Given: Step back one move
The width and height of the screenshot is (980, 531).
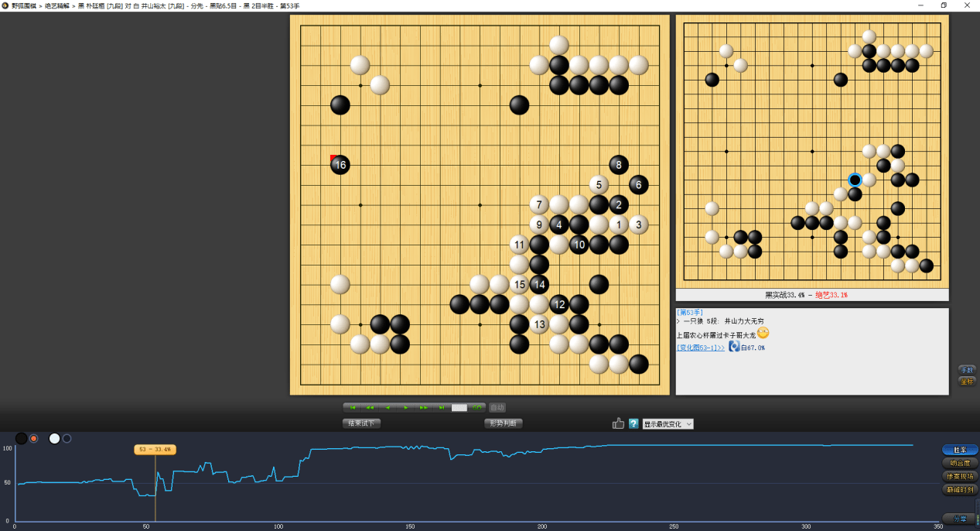Looking at the screenshot, I should tap(388, 407).
